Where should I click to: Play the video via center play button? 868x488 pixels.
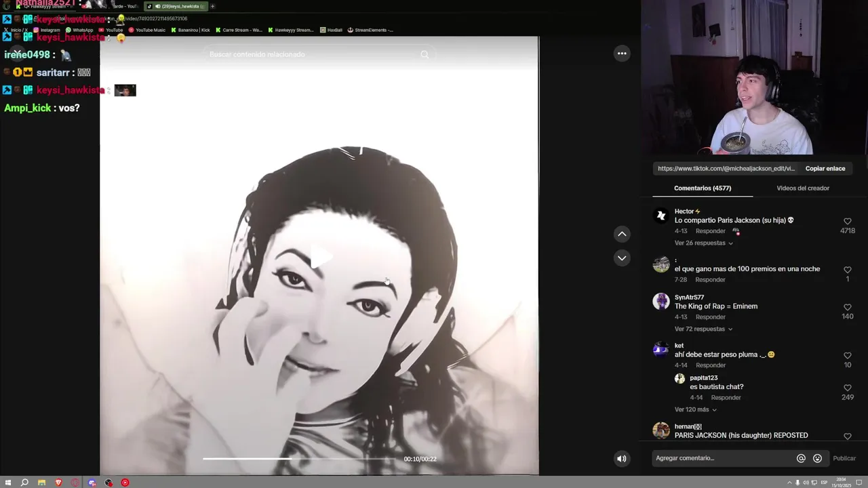click(x=320, y=258)
